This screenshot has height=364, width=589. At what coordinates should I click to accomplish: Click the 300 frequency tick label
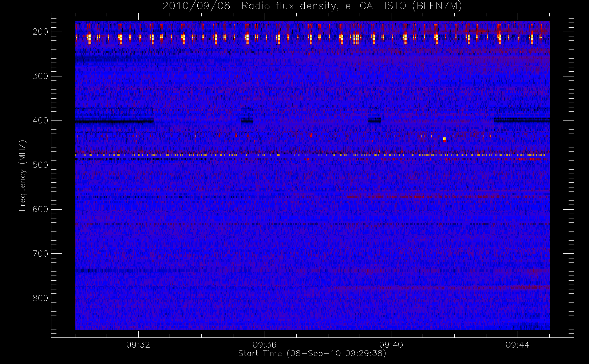point(40,76)
